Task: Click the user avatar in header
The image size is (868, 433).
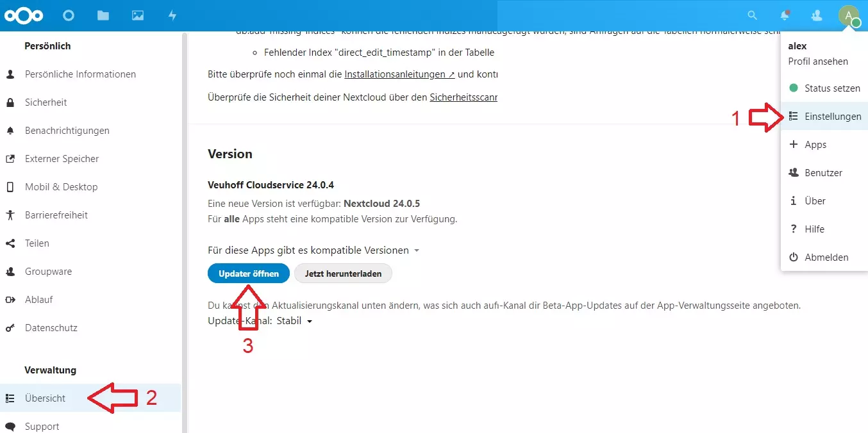Action: click(849, 15)
